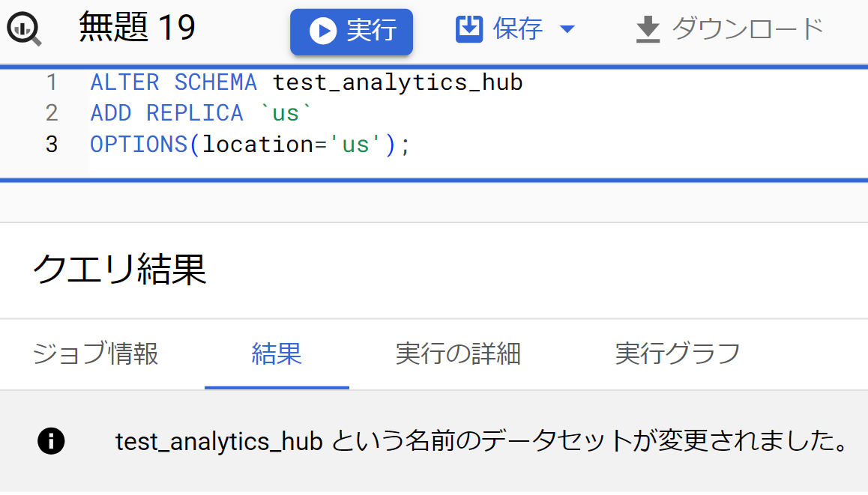The height and width of the screenshot is (495, 868).
Task: Expand the 保存 dropdown arrow
Action: 567,30
